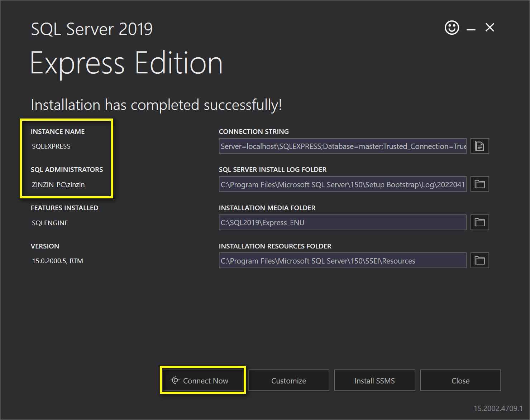530x420 pixels.
Task: Click the Close button at the bottom
Action: (x=460, y=380)
